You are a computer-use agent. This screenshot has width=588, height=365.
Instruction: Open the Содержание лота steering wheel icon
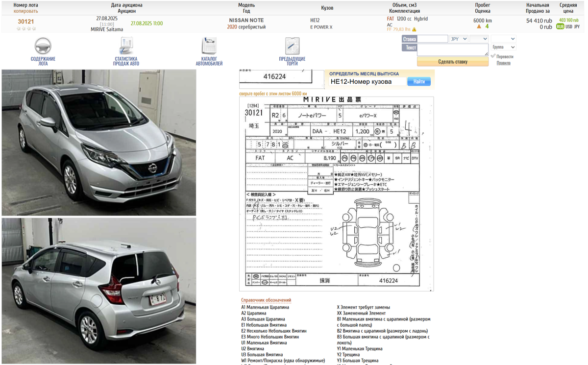[43, 46]
